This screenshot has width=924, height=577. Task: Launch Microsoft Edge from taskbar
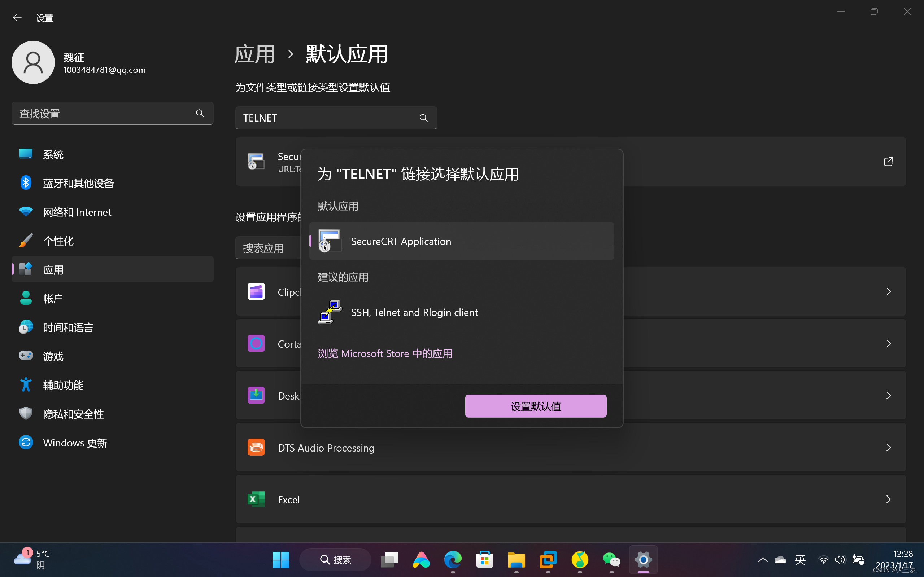click(x=453, y=560)
